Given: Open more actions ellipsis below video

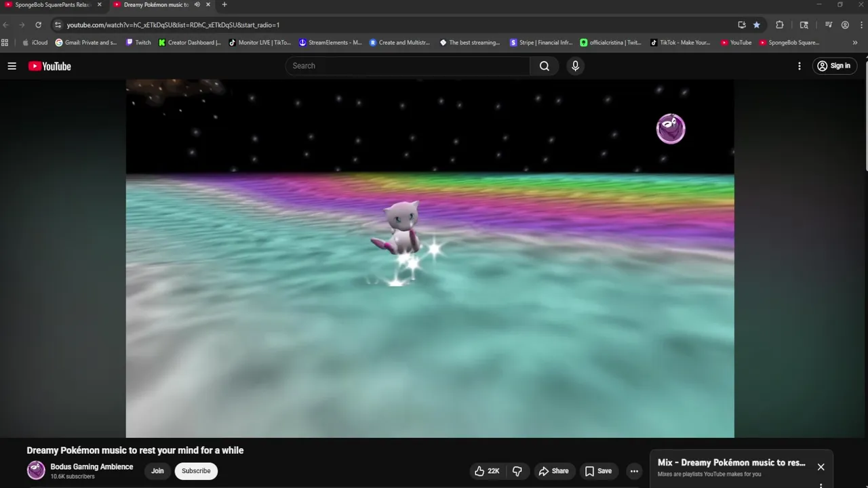Looking at the screenshot, I should 634,471.
